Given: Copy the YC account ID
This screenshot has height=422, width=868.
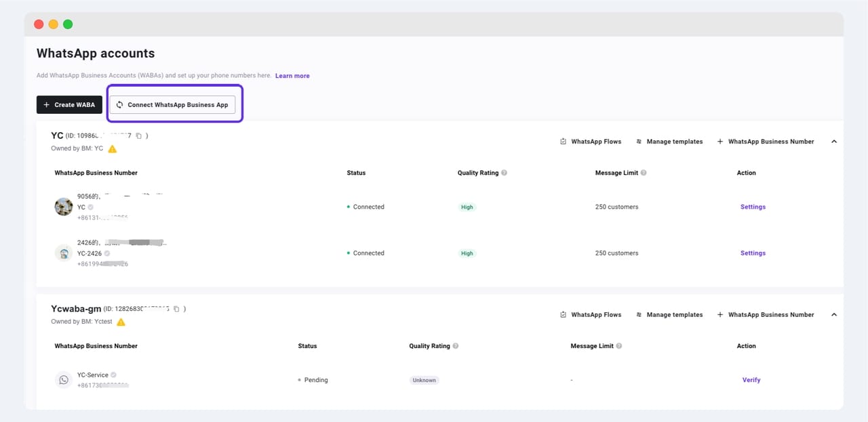Looking at the screenshot, I should [x=138, y=135].
